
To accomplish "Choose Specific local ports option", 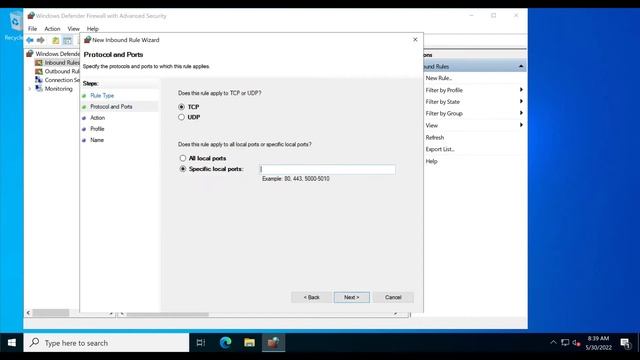I will [183, 169].
